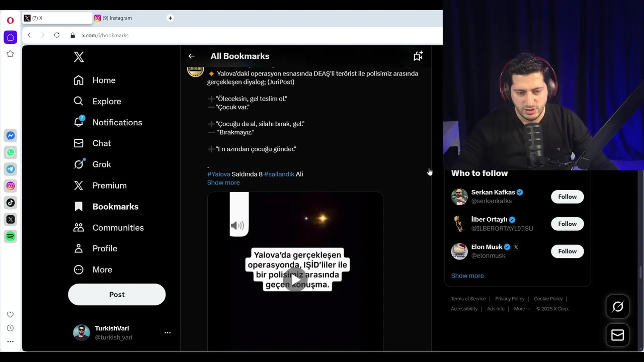This screenshot has height=362, width=644.
Task: Open Terms of Service link
Action: pos(468,299)
